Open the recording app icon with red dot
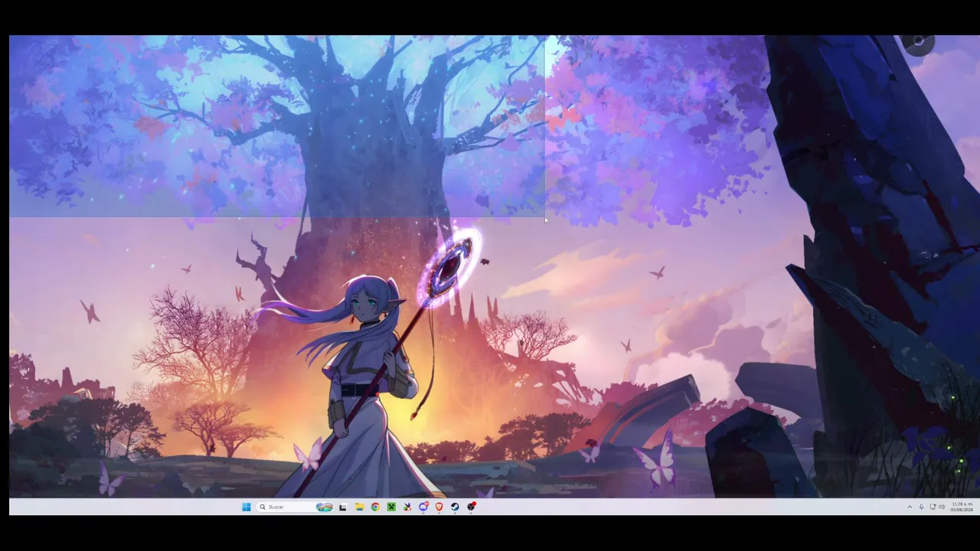The image size is (980, 551). [x=472, y=507]
